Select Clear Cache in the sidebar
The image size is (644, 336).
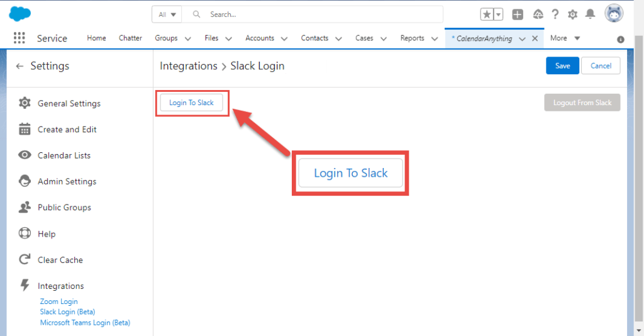click(x=60, y=260)
